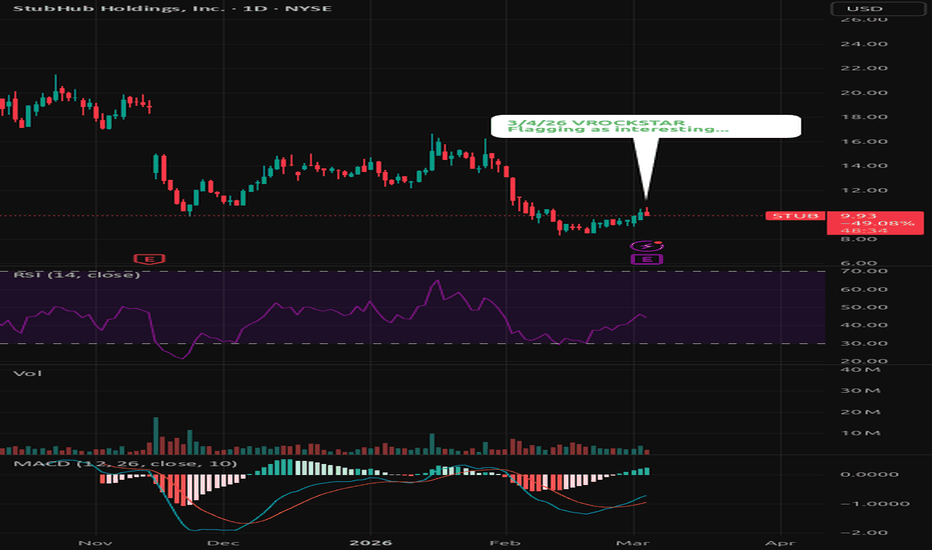Image resolution: width=932 pixels, height=550 pixels.
Task: Click the Feb label on the time axis
Action: click(x=506, y=543)
